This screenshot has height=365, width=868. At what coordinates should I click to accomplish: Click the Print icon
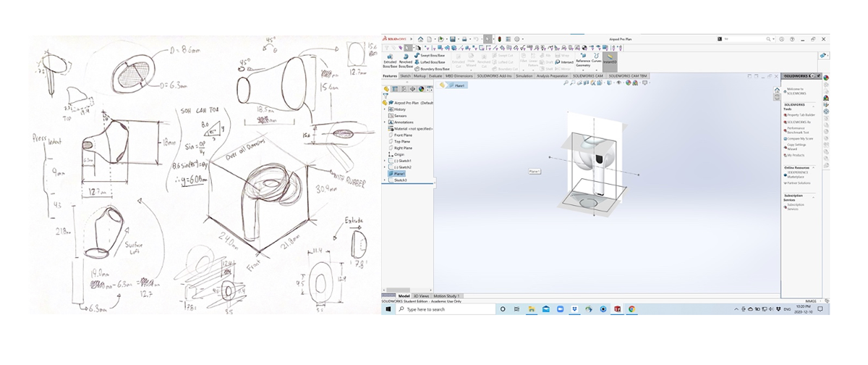click(464, 39)
